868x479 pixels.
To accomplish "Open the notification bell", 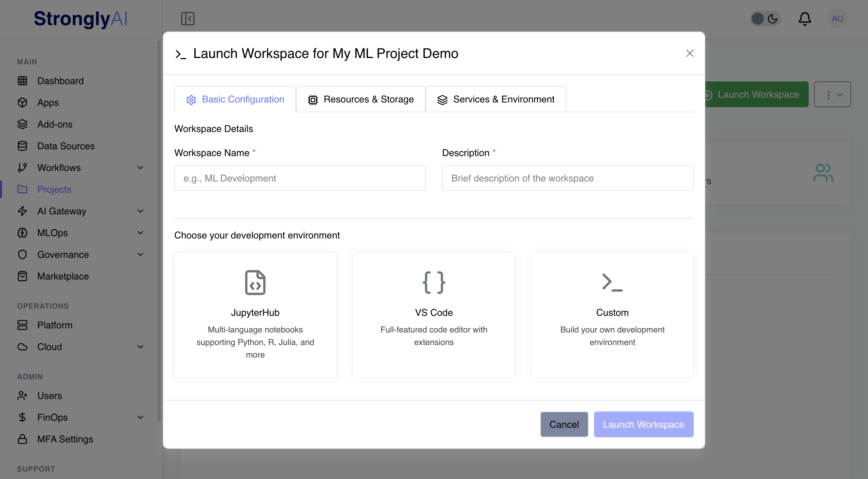I will tap(805, 19).
